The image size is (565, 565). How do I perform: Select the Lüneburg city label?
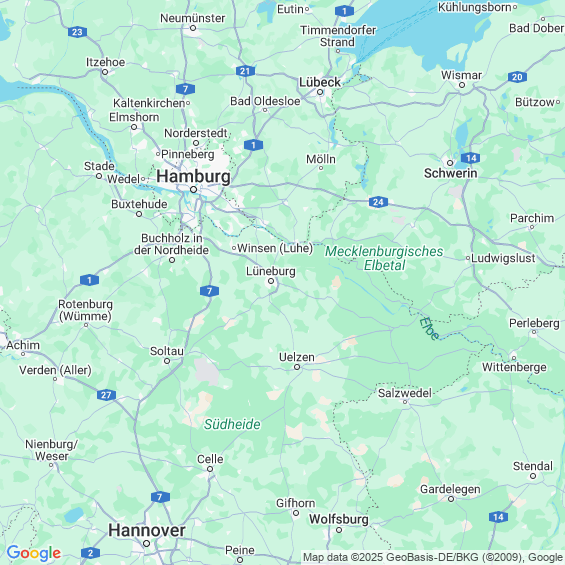271,271
